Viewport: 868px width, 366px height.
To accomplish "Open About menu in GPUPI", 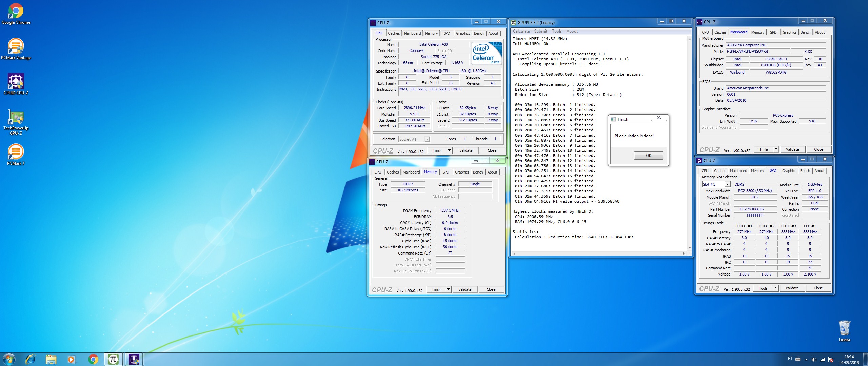I will coord(572,31).
